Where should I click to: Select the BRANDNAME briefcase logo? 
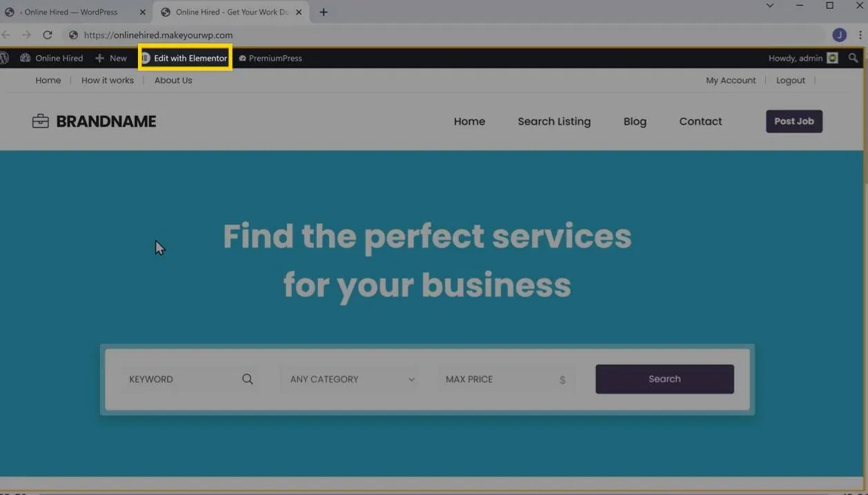[x=40, y=121]
